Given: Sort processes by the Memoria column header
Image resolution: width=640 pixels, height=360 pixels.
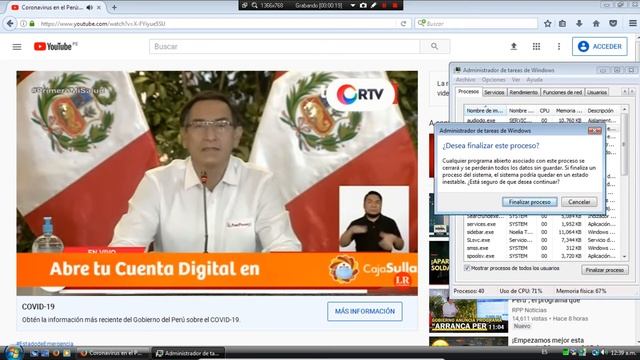Looking at the screenshot, I should (x=569, y=111).
